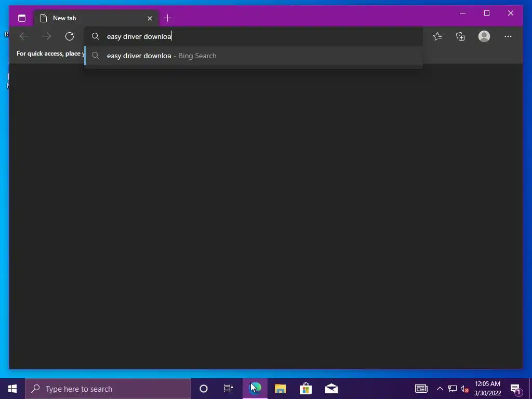Go forward with the forward arrow
Image resolution: width=532 pixels, height=399 pixels.
47,36
